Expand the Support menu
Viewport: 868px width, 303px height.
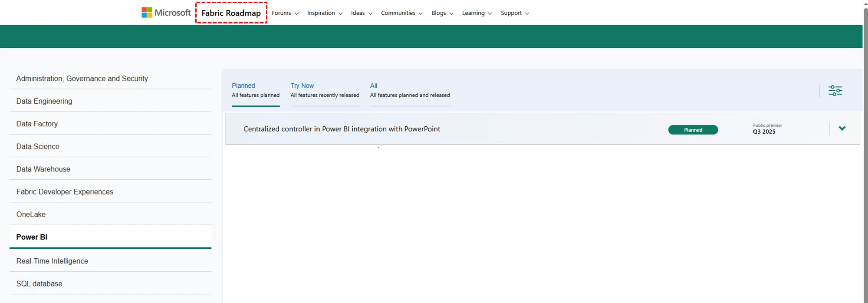click(x=514, y=13)
